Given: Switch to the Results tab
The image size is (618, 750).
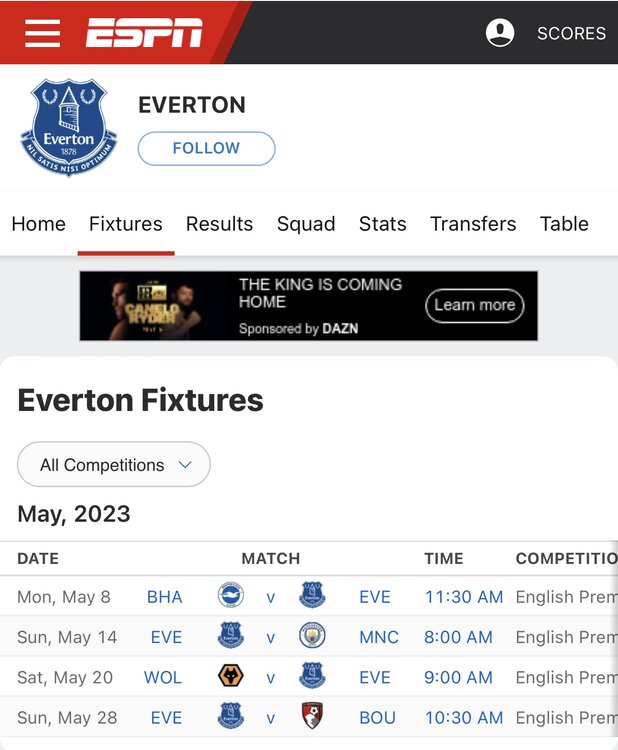Looking at the screenshot, I should point(219,224).
